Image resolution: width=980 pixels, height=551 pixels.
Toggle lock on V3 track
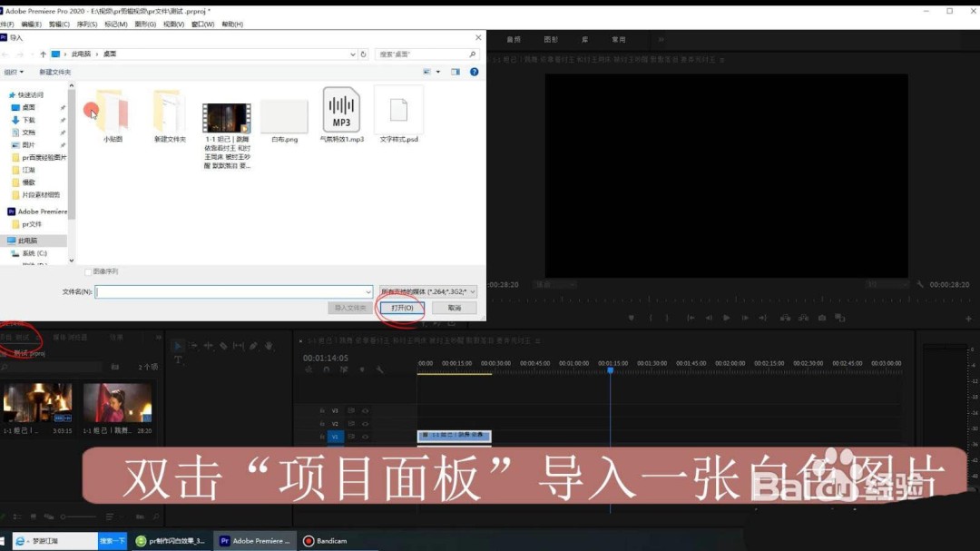322,411
